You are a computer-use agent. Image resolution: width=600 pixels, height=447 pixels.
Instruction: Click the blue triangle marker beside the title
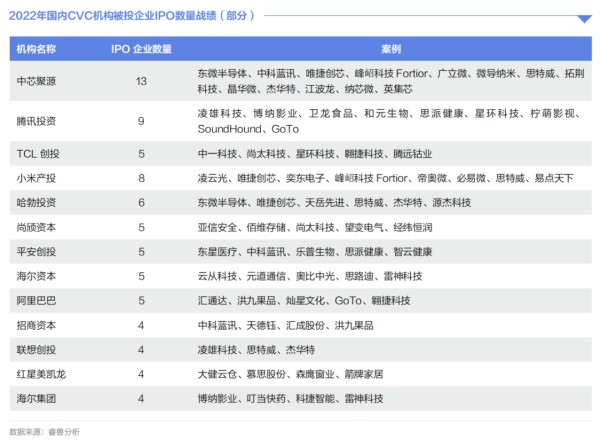(584, 19)
